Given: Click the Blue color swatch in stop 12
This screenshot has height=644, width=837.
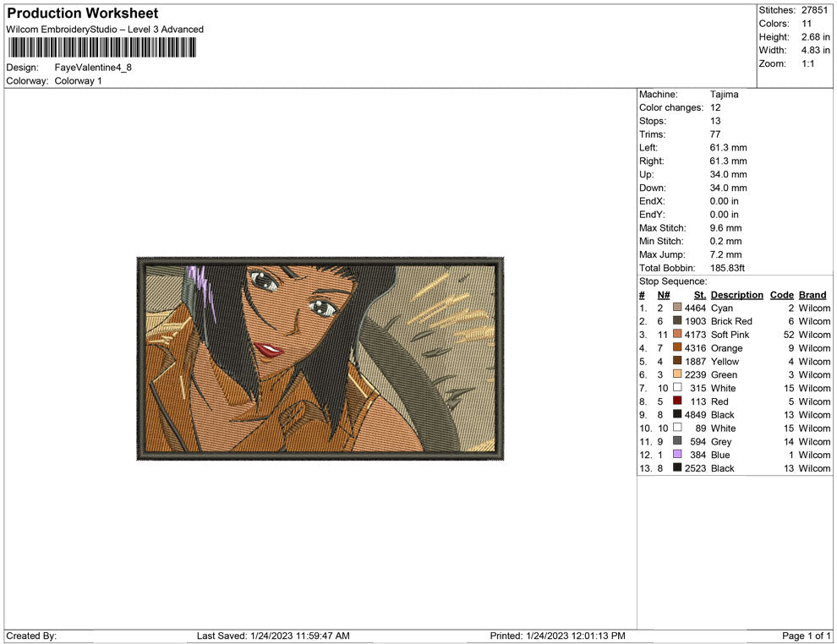Looking at the screenshot, I should pos(677,454).
